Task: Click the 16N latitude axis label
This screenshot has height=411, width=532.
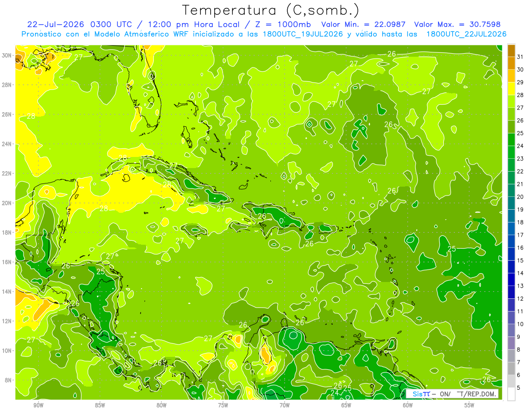Action: pos(7,262)
